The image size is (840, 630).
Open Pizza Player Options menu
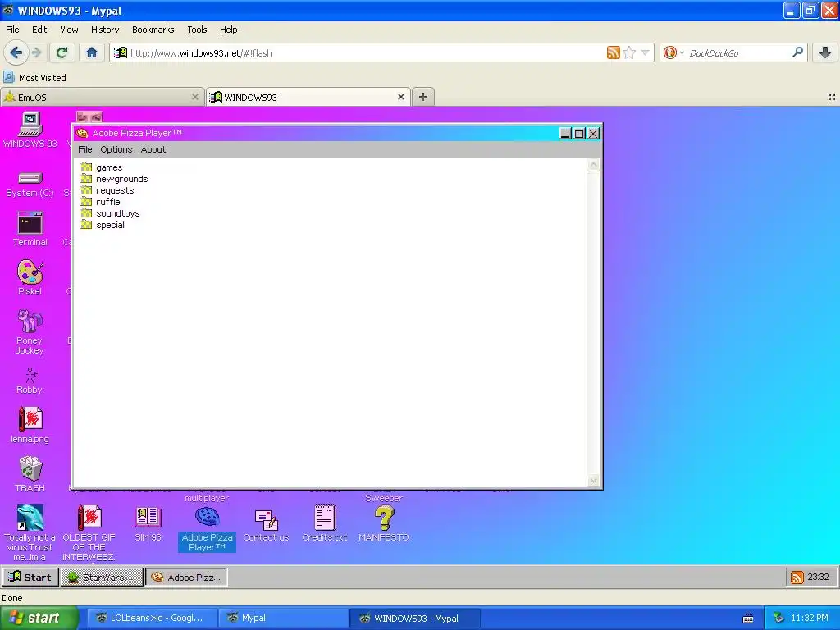point(116,149)
